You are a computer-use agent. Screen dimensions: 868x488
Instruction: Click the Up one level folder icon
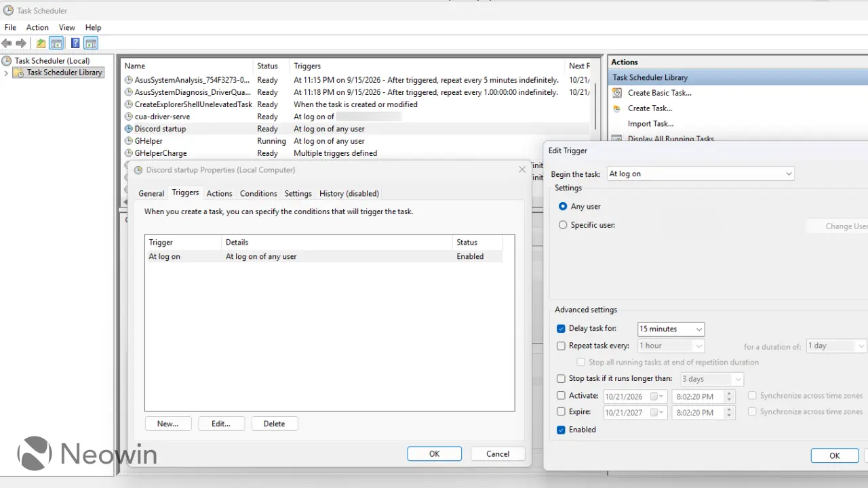41,43
